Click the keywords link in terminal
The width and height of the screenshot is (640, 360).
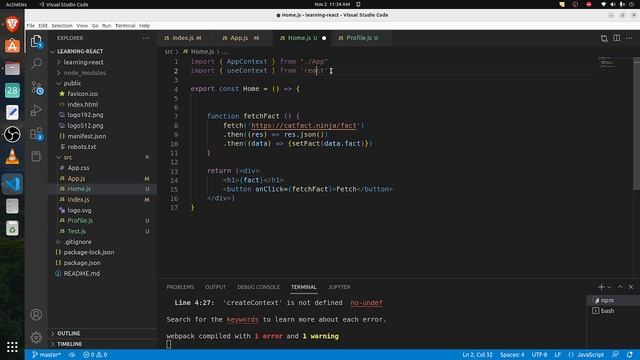point(242,320)
